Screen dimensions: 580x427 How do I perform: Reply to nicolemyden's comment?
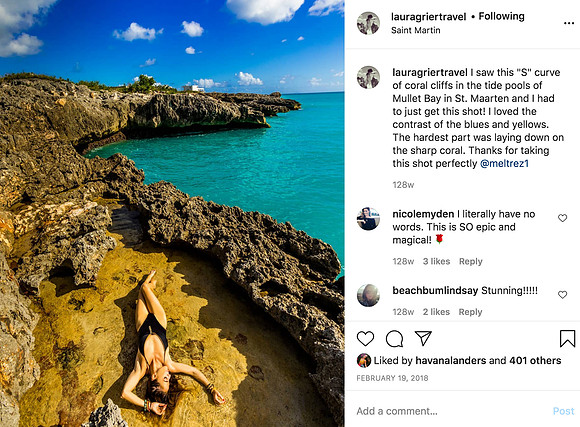point(471,261)
